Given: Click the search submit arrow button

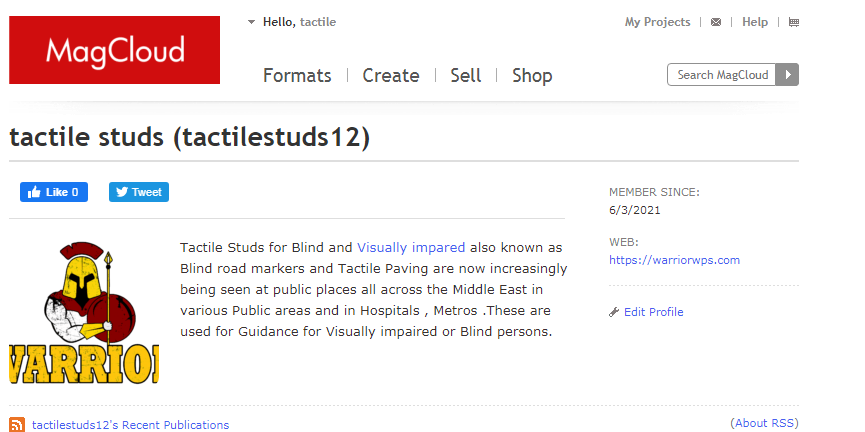Looking at the screenshot, I should coord(788,75).
